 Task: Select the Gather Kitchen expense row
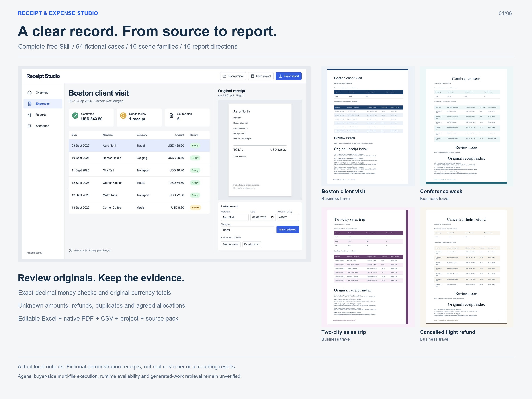[x=139, y=183]
